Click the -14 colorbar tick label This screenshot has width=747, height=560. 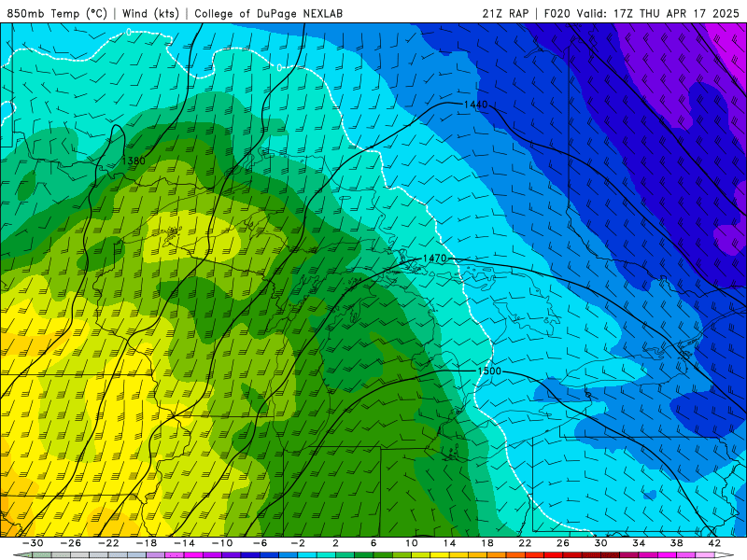(x=184, y=543)
